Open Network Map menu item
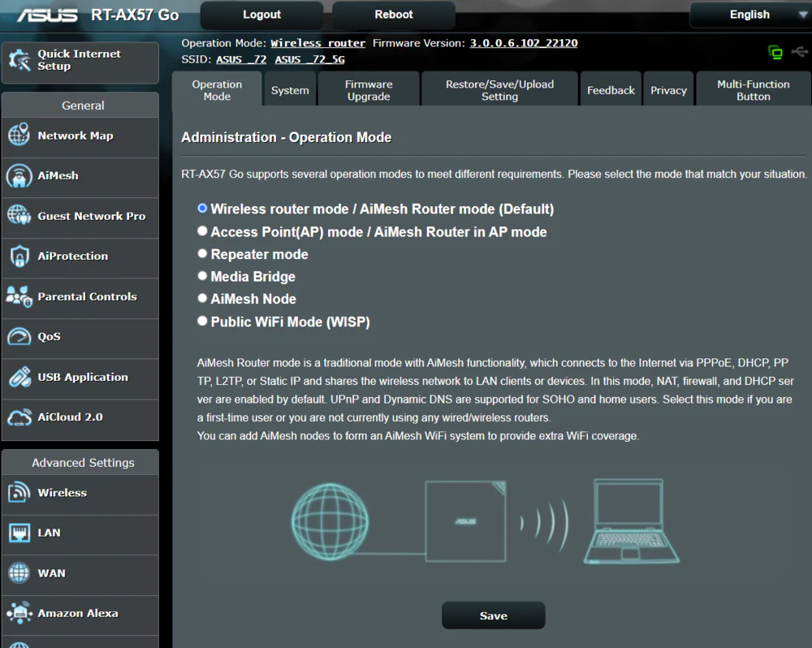Viewport: 812px width, 648px height. click(x=80, y=138)
